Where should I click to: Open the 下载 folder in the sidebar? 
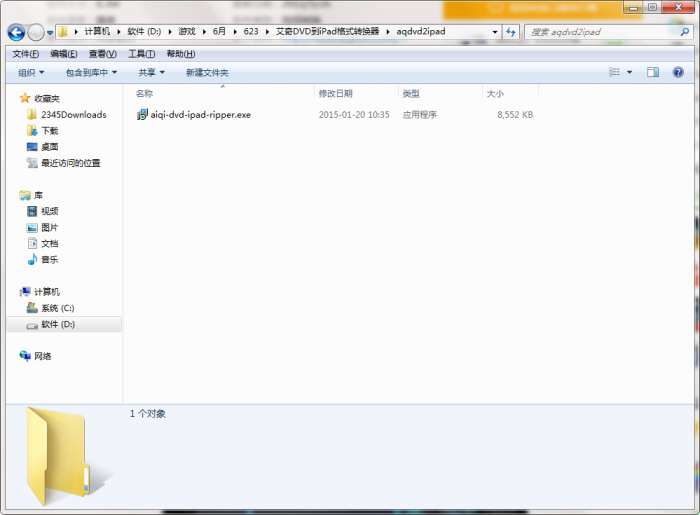tap(50, 131)
